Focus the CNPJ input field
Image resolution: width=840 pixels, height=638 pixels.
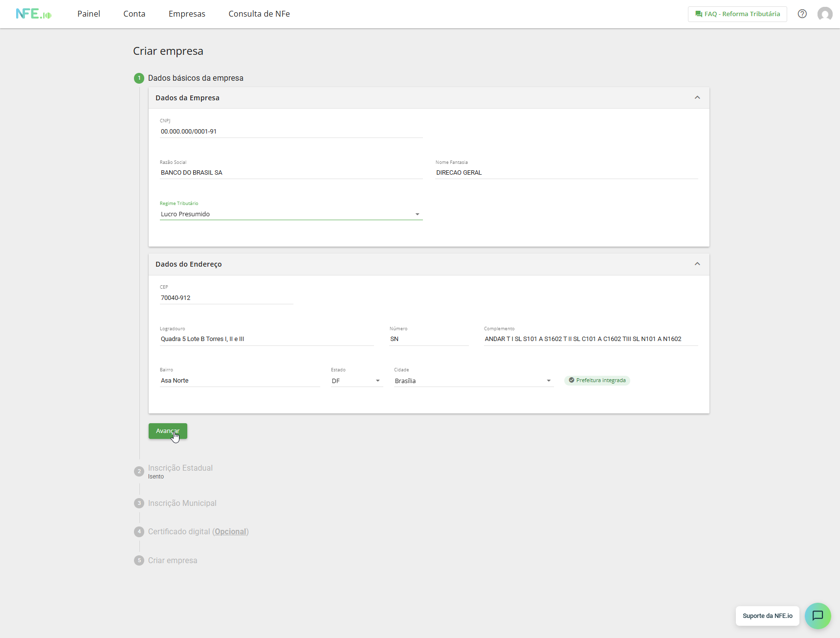[291, 132]
